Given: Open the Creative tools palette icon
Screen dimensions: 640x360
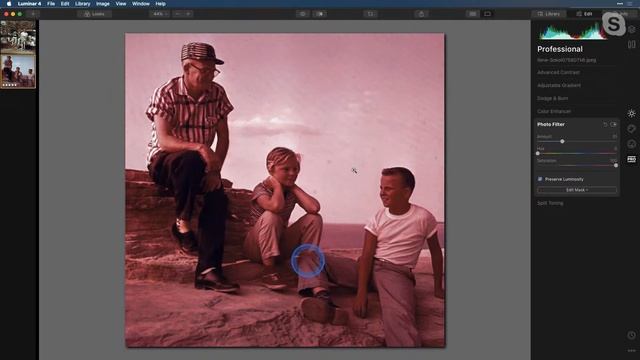Looking at the screenshot, I should [631, 129].
